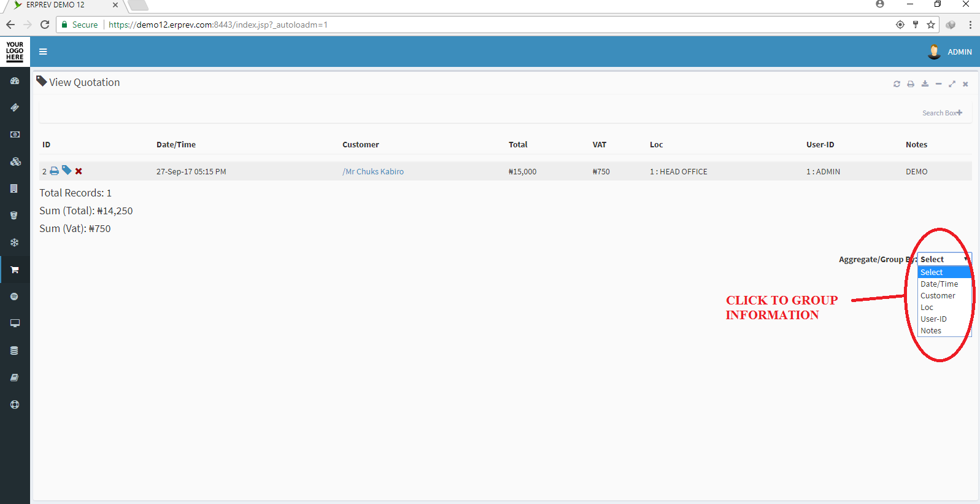
Task: Click the Aggregate/Group By dropdown
Action: click(944, 259)
